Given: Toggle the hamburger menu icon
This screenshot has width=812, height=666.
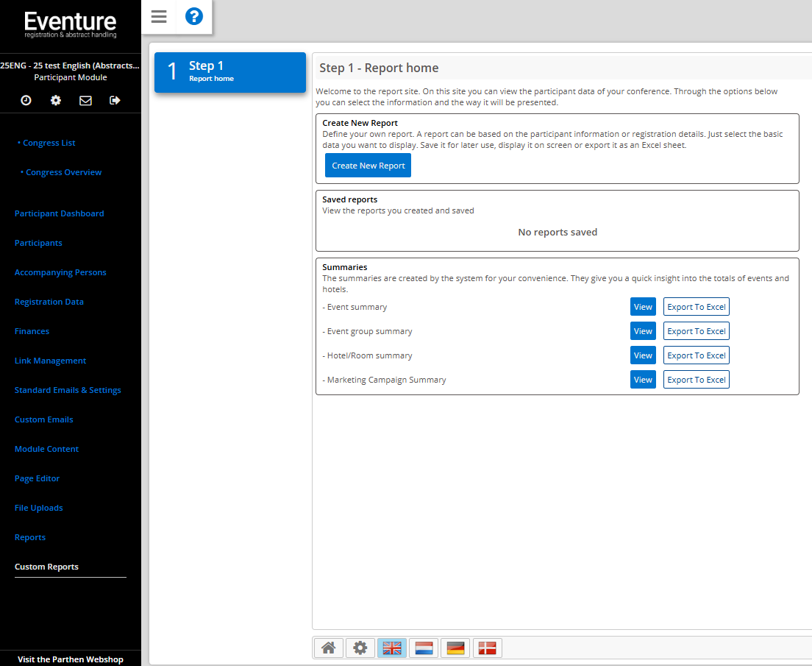Looking at the screenshot, I should tap(159, 17).
